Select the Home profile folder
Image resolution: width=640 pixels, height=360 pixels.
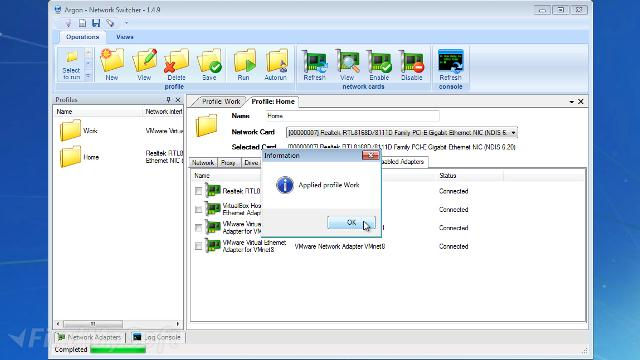click(70, 157)
